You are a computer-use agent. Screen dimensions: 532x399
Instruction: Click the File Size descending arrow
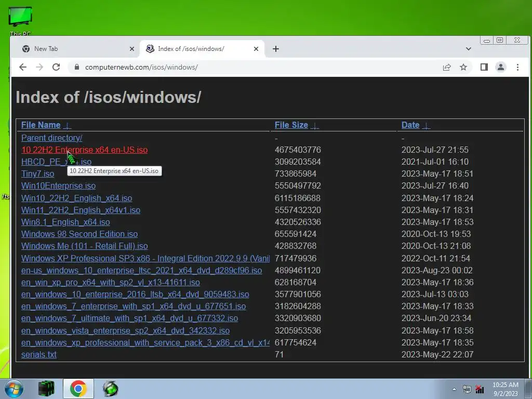315,126
